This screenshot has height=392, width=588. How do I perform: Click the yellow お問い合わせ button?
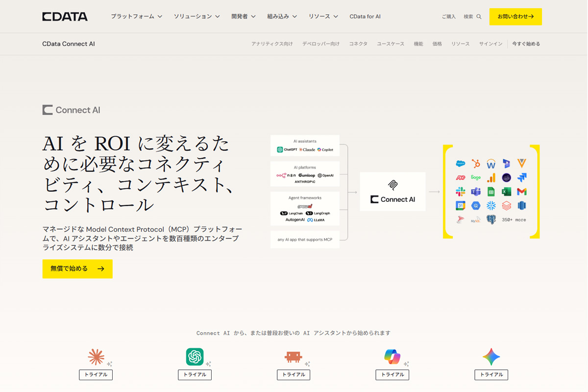515,17
